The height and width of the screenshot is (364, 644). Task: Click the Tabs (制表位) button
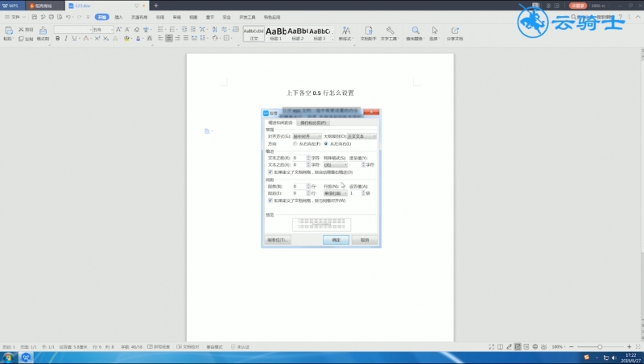(278, 240)
